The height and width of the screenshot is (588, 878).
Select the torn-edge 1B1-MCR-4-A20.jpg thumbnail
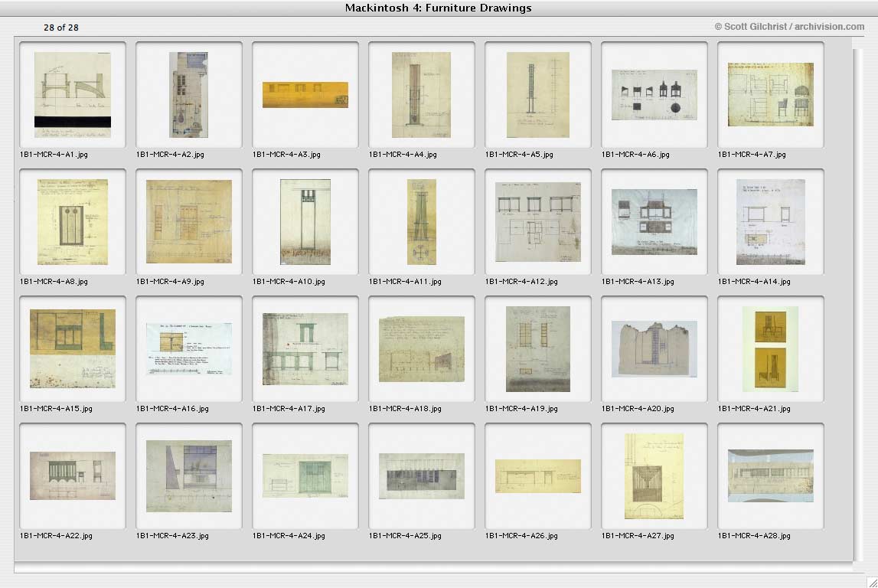[x=654, y=349]
